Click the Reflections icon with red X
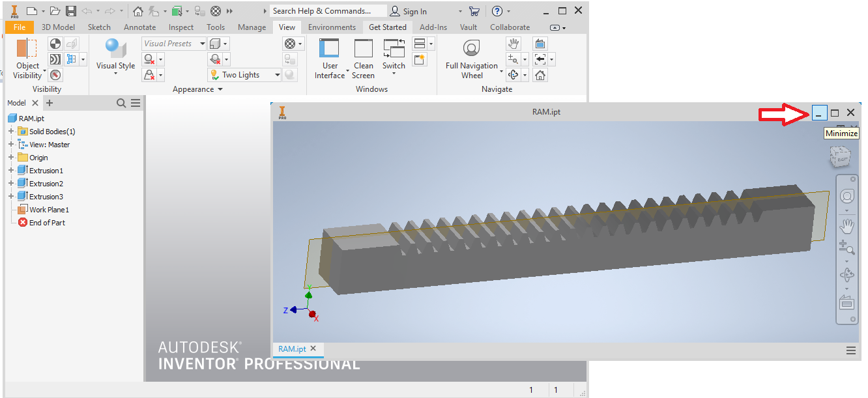This screenshot has height=398, width=868. [149, 75]
